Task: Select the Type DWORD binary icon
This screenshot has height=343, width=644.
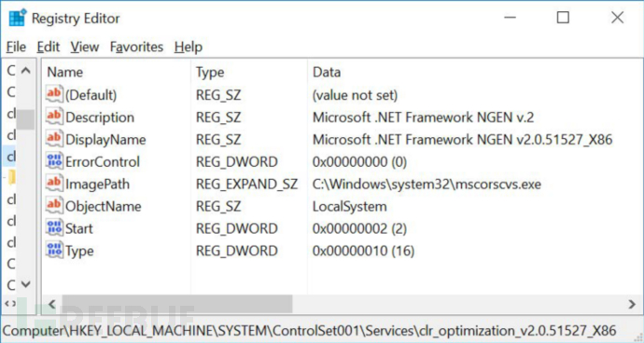Action: pos(54,250)
